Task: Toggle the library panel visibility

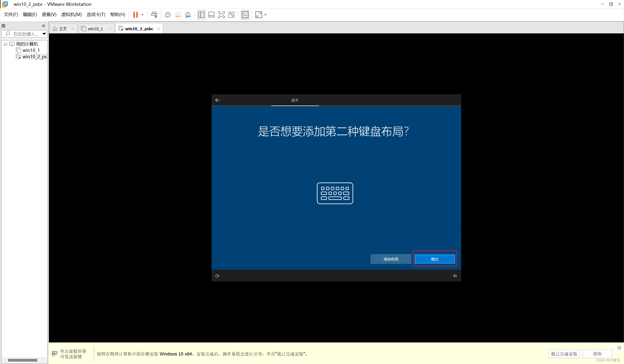Action: (201, 15)
